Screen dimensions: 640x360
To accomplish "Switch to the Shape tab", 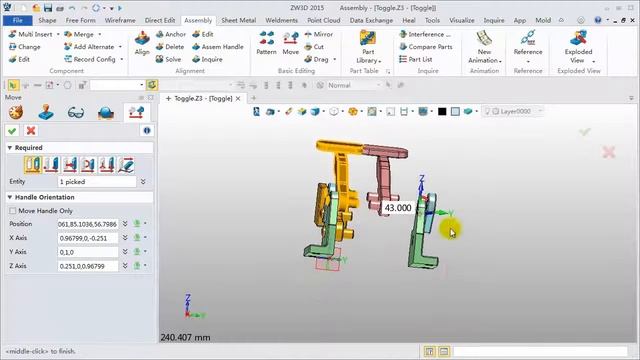I will tap(47, 20).
